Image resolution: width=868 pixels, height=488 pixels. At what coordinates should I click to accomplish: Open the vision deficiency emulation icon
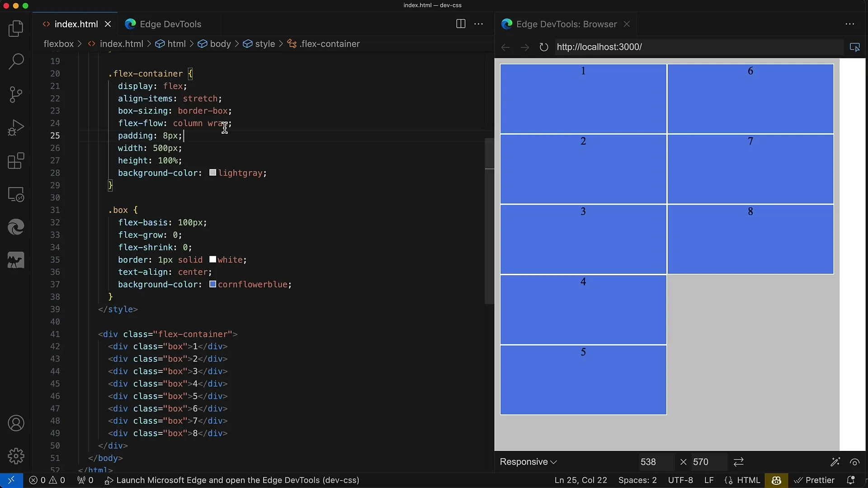pos(854,462)
